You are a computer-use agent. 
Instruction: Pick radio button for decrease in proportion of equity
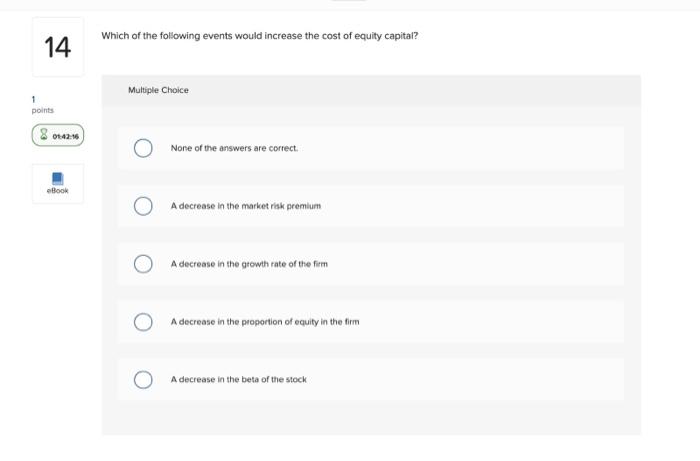pyautogui.click(x=143, y=322)
